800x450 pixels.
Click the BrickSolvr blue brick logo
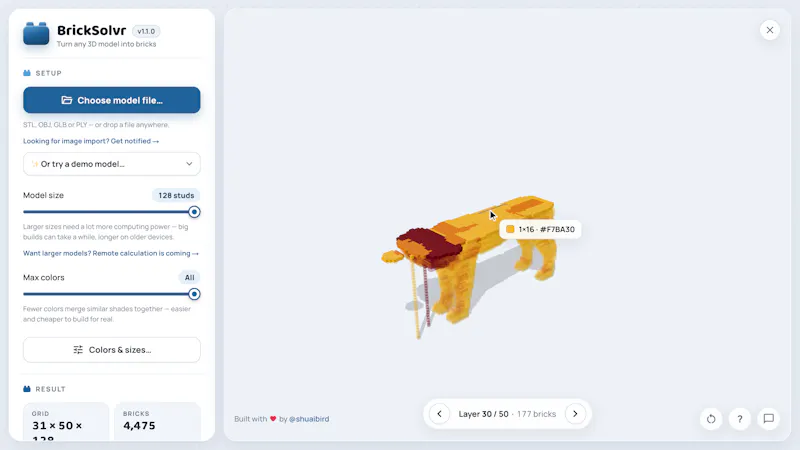[36, 34]
